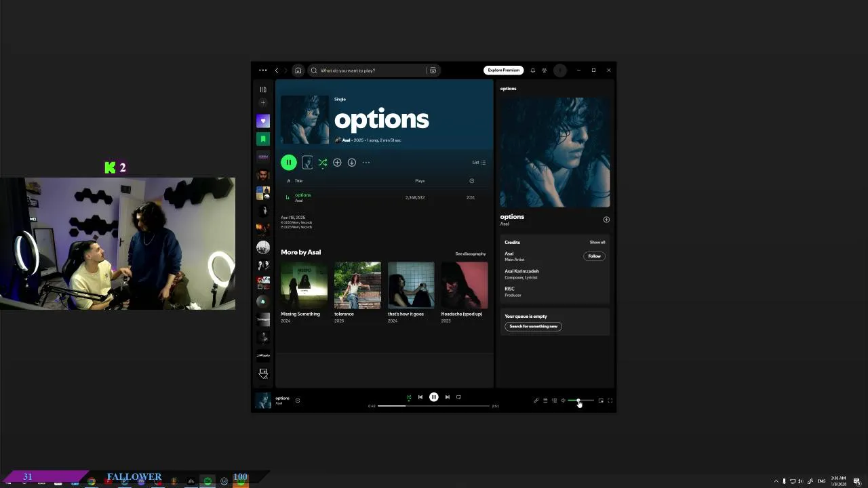Screen dimensions: 868x488
Task: Toggle album shuffle next to the green pause button
Action: (323, 163)
